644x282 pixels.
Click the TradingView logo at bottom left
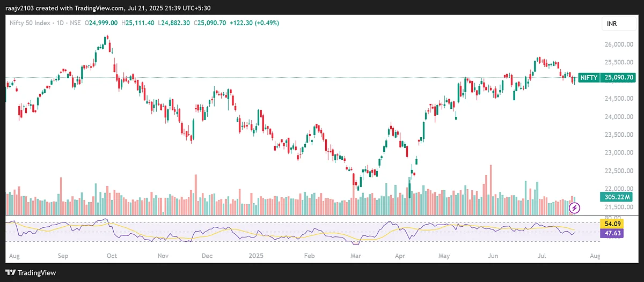pos(31,272)
